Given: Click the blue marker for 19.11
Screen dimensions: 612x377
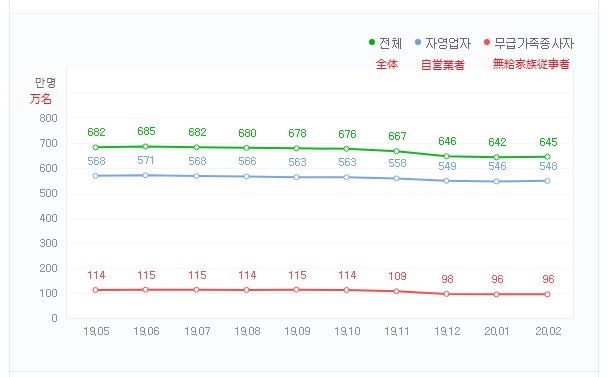Looking at the screenshot, I should pos(397,178).
